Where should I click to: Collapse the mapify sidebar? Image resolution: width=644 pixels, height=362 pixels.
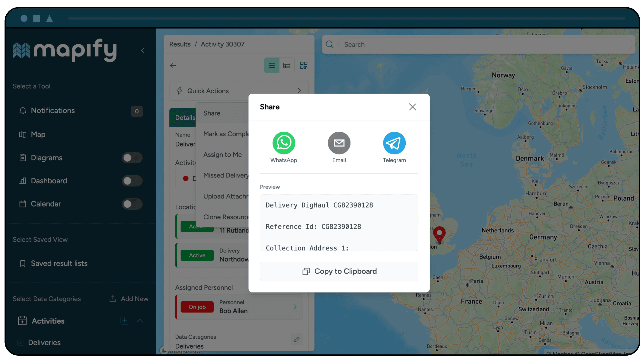[x=142, y=50]
